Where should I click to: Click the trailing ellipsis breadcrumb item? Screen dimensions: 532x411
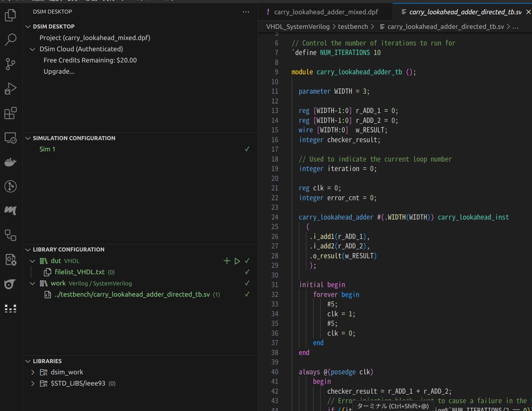pyautogui.click(x=515, y=27)
